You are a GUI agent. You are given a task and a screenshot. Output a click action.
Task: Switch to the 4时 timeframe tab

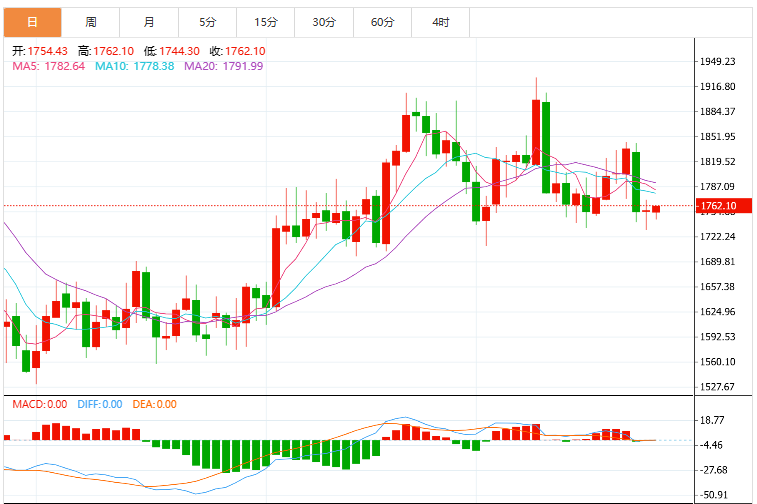click(x=441, y=22)
